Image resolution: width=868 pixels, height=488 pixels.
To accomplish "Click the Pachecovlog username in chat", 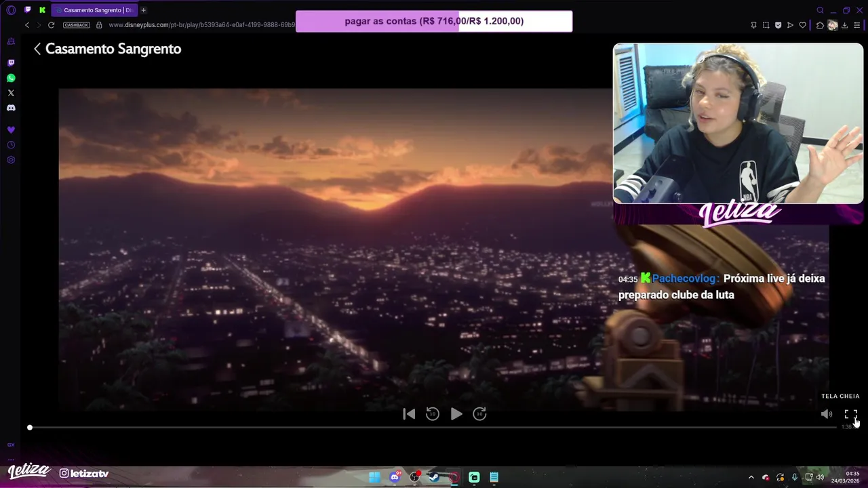I will (x=684, y=279).
